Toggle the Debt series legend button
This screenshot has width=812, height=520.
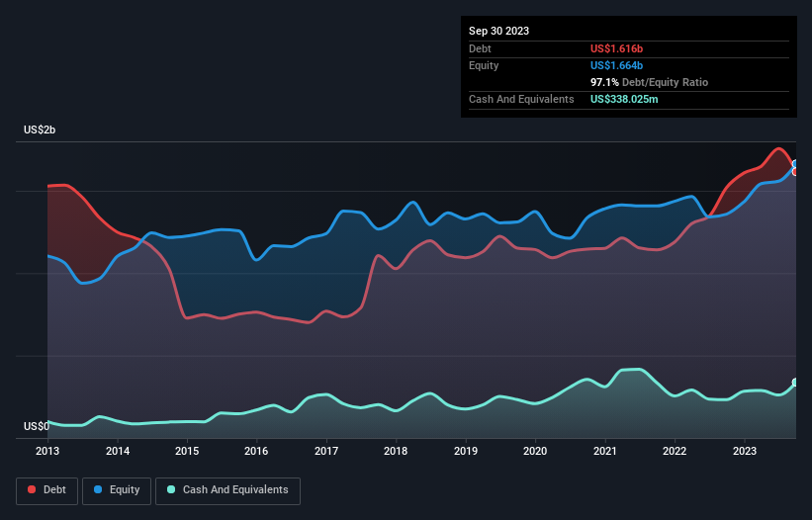coord(47,490)
